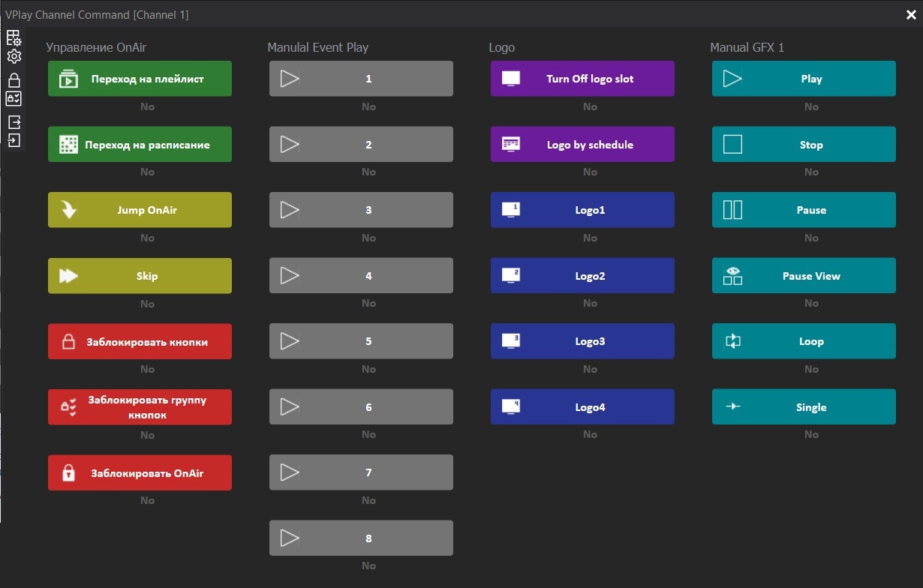This screenshot has height=588, width=923.
Task: Click the No label under Заблокировать OnAir
Action: (x=147, y=500)
